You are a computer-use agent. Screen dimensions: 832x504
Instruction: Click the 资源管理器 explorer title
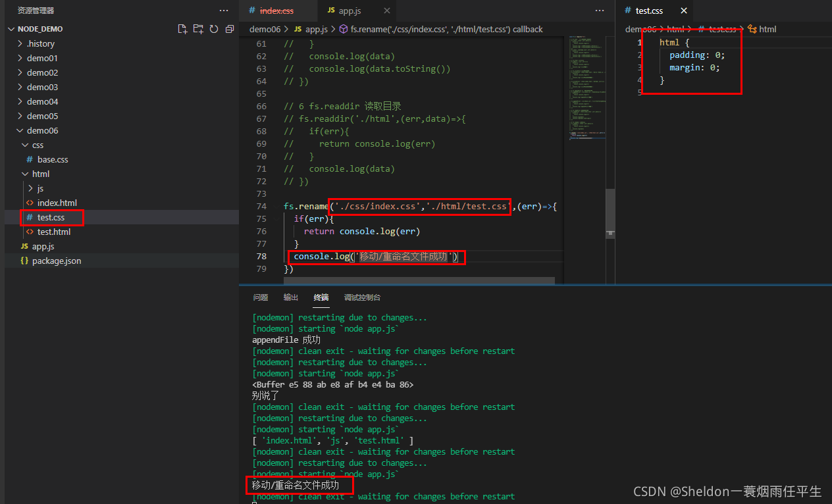point(36,11)
